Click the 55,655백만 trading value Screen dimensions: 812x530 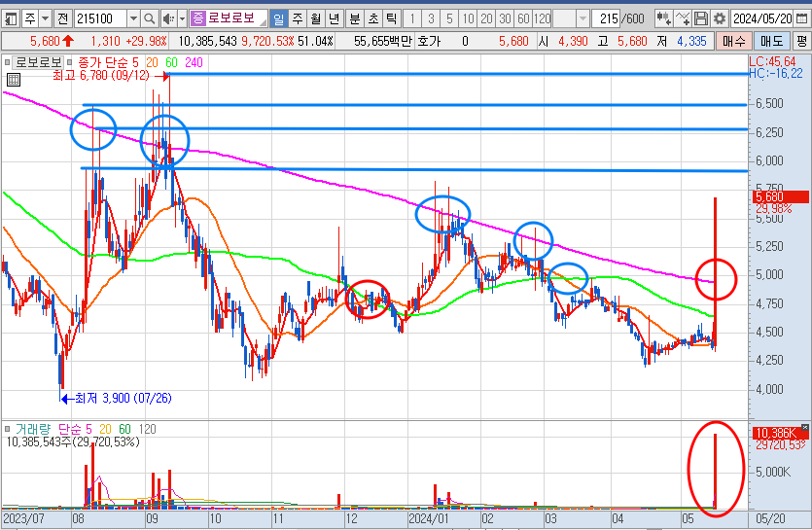[x=383, y=41]
